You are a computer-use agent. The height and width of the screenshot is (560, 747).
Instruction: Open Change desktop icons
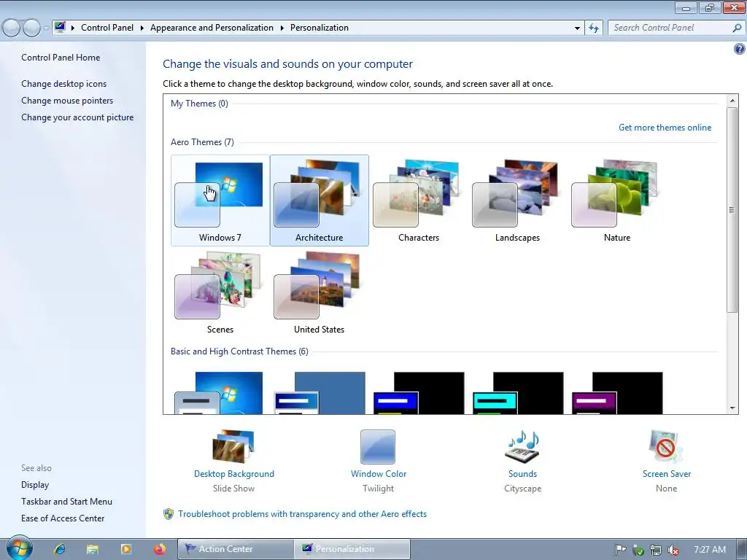click(64, 84)
